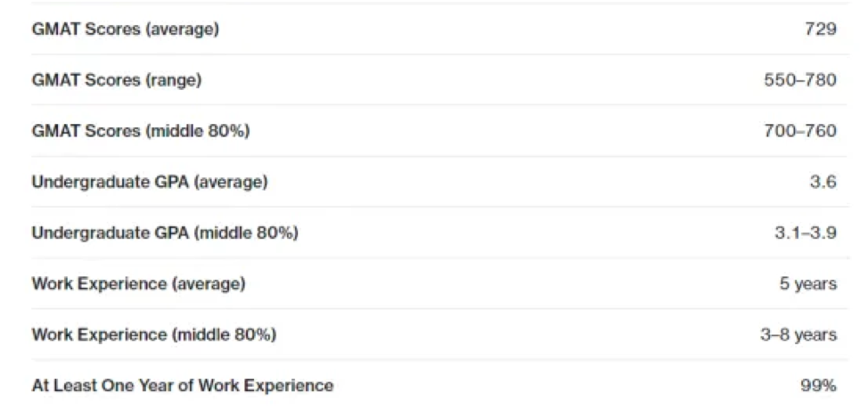The height and width of the screenshot is (410, 868).
Task: Select the 700–760 GMAT value
Action: tap(800, 131)
